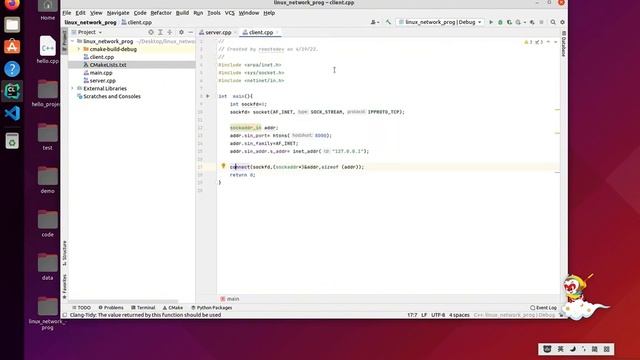Open IDE settings gear icon in toolbar
Screen dimensions: 640x360
tap(562, 22)
